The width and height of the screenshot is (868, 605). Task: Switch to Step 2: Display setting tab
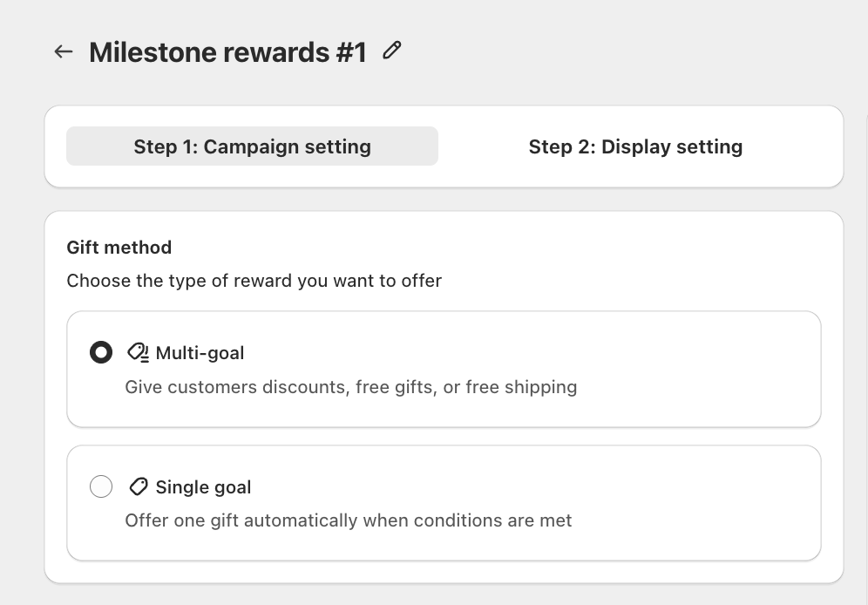tap(635, 146)
